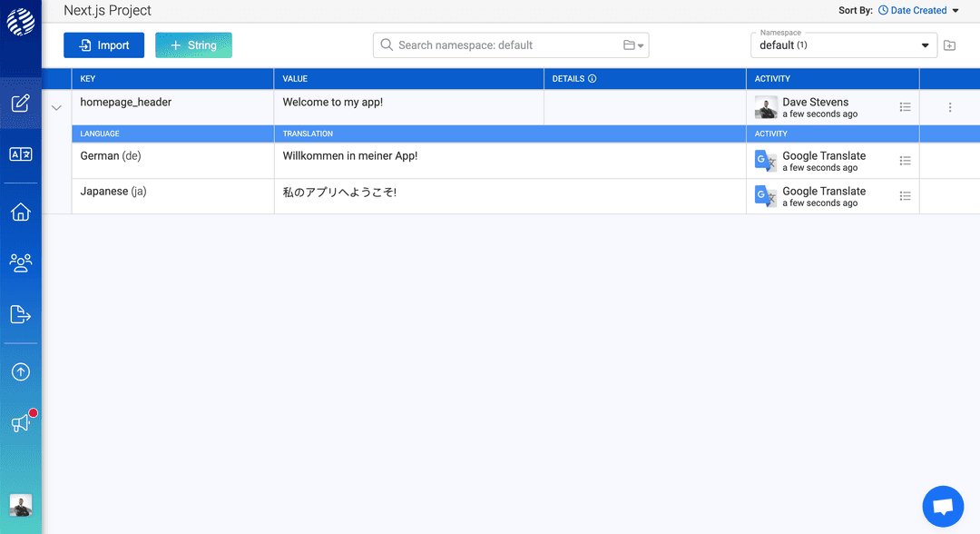Collapse the homepage_header row chevron

tap(56, 107)
